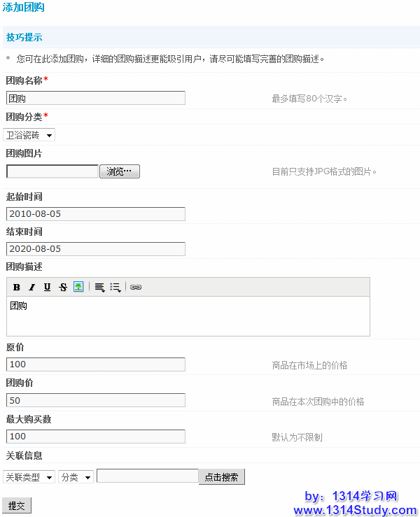Screen dimensions: 420x517
Task: Toggle bold formatting in description editor
Action: pos(17,287)
